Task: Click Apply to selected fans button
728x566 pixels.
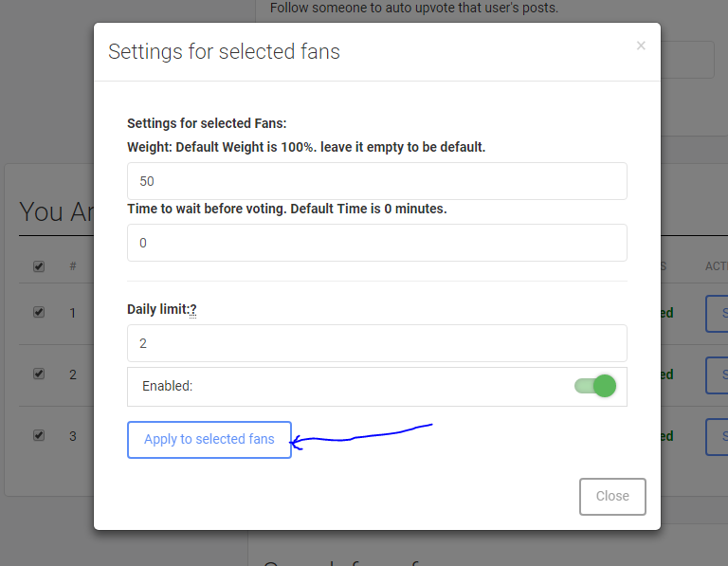Action: (x=209, y=440)
